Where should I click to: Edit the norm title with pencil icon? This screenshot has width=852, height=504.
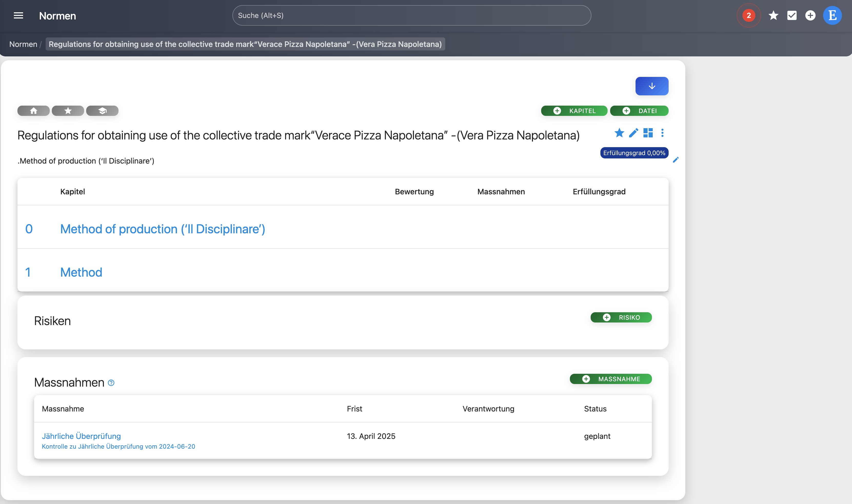point(633,133)
